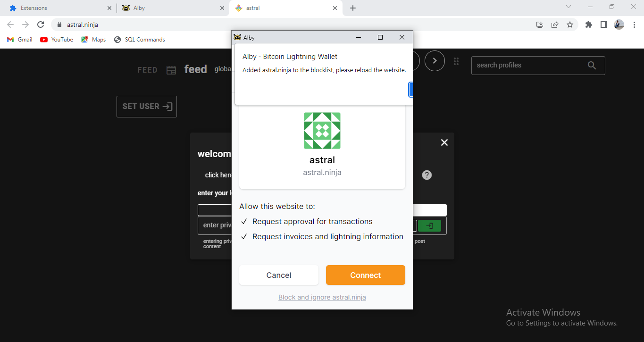
Task: Click the share icon in the toolbar
Action: (555, 25)
